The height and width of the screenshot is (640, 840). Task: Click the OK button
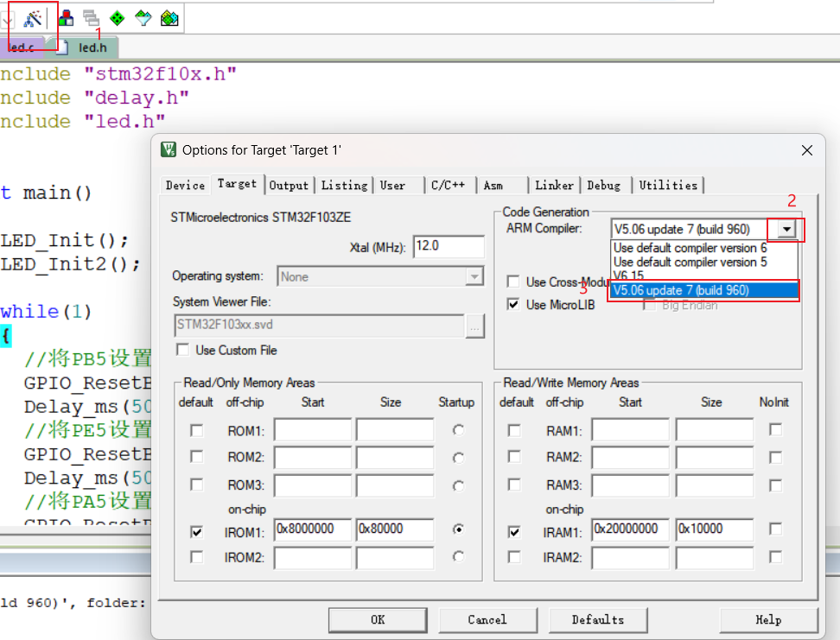coord(378,619)
